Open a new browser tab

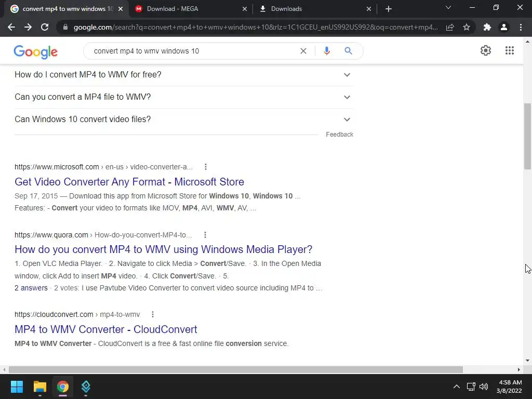(389, 9)
